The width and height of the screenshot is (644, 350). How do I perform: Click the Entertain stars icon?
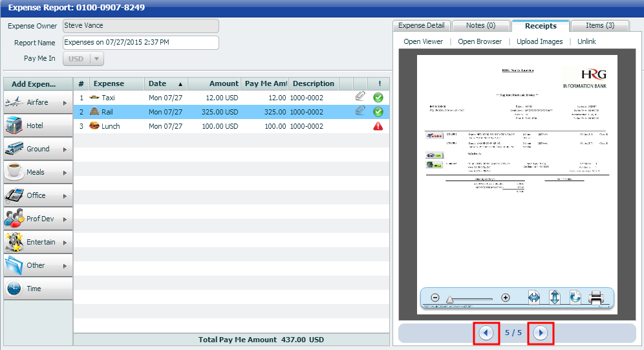point(14,242)
